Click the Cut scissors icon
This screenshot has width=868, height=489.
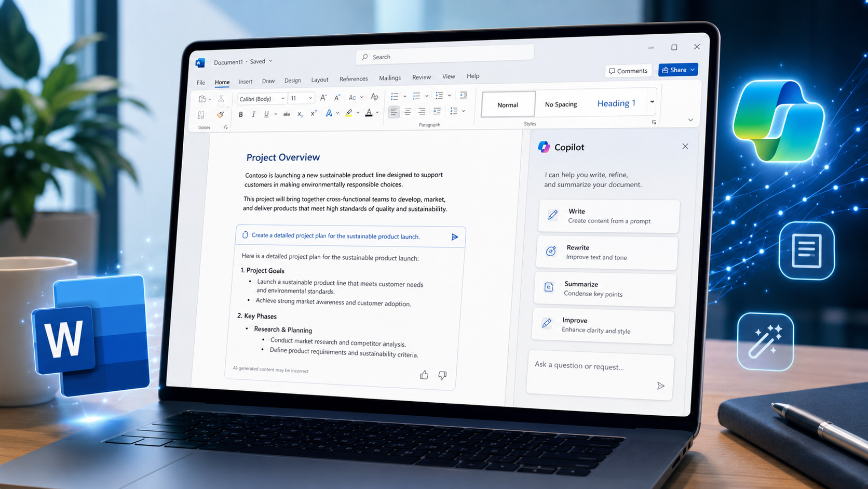tap(221, 99)
